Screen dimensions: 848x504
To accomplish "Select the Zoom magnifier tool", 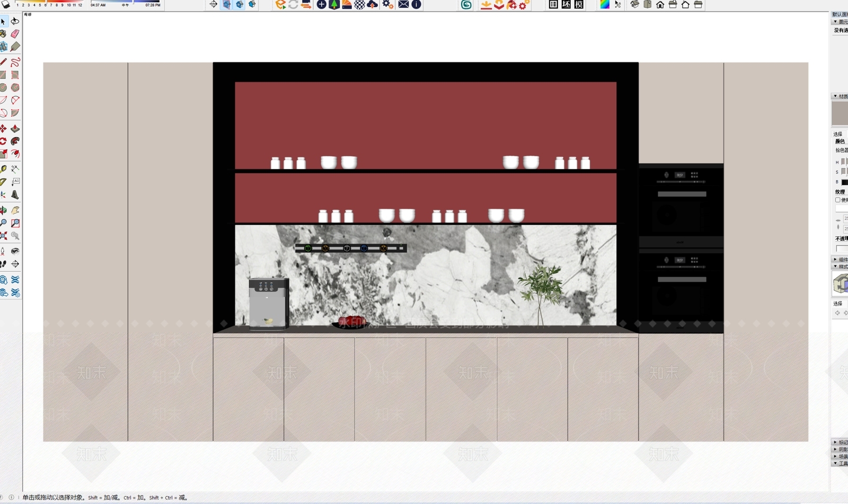I will [x=3, y=223].
